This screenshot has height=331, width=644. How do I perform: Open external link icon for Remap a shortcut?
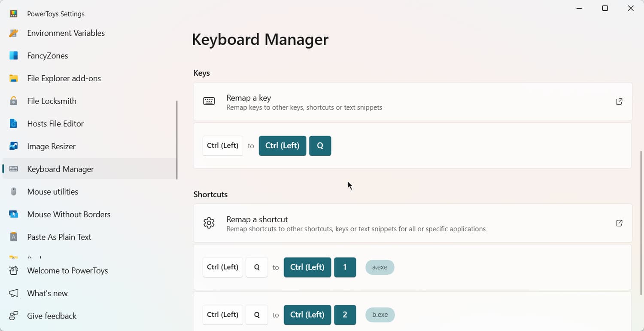(x=619, y=223)
